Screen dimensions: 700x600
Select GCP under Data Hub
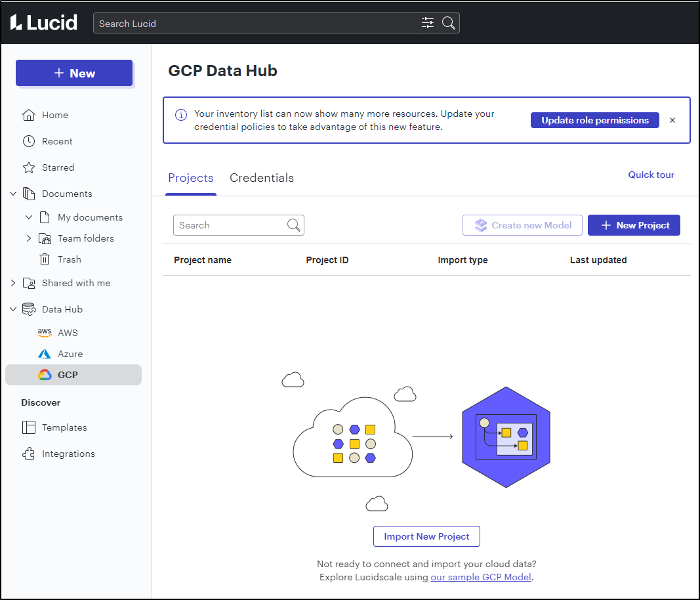[x=73, y=375]
